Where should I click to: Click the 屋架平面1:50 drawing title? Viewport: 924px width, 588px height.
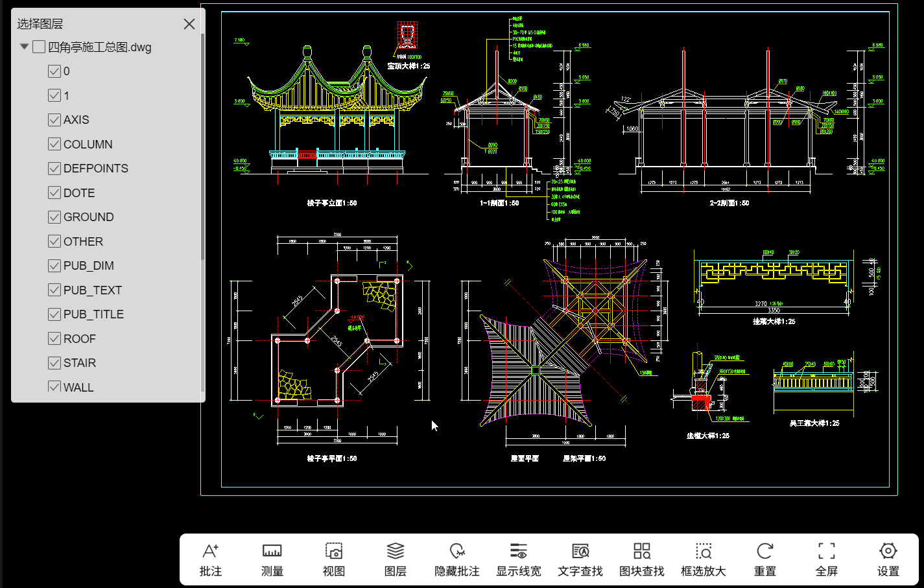(584, 458)
